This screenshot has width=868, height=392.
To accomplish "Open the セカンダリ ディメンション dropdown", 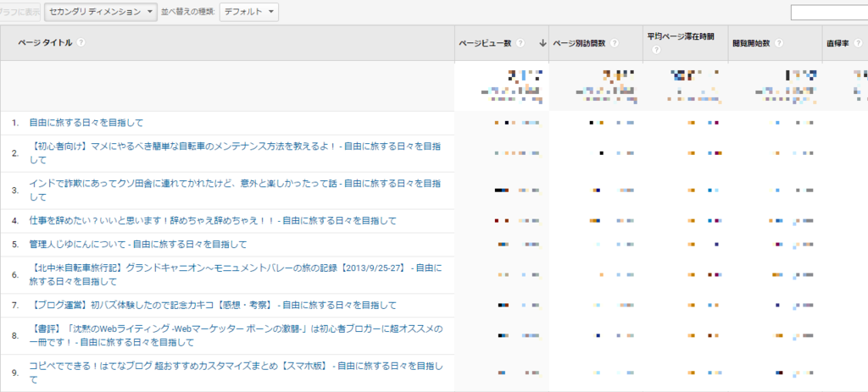I will 101,12.
